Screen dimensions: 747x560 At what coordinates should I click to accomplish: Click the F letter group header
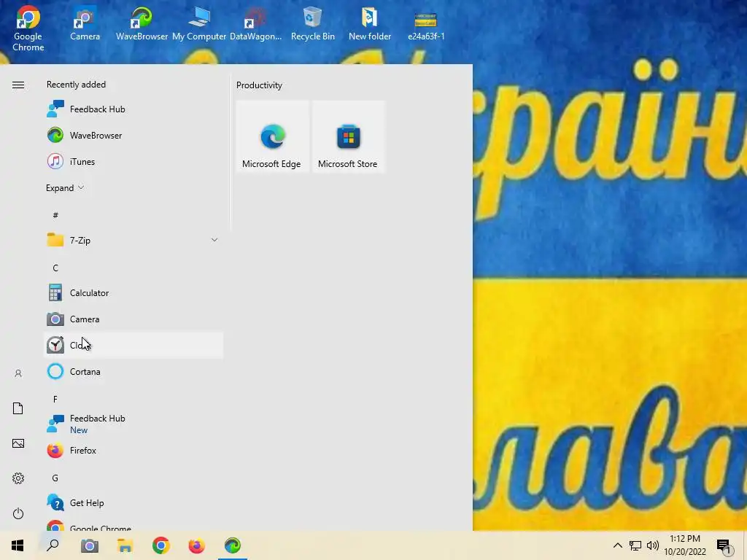tap(55, 399)
